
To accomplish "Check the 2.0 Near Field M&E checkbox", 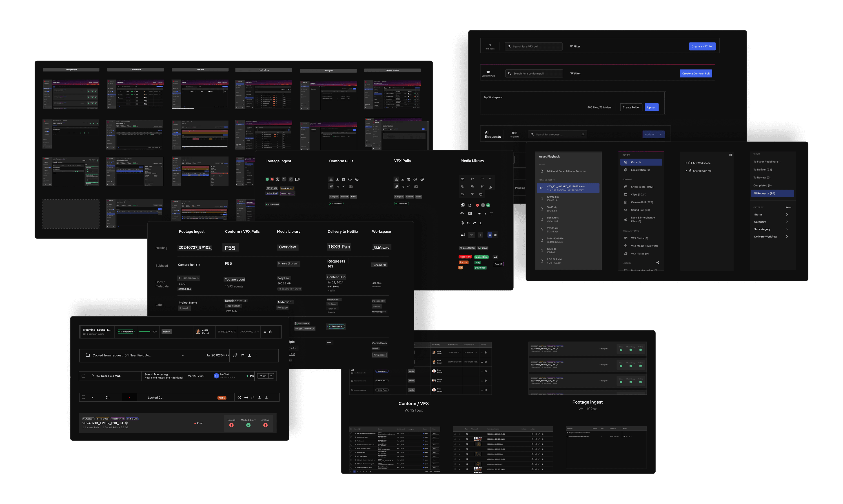I will [83, 376].
